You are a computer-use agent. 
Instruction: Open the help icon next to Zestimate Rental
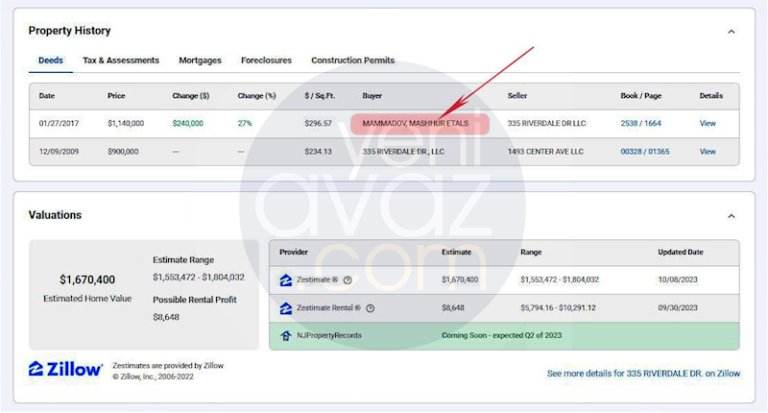370,309
